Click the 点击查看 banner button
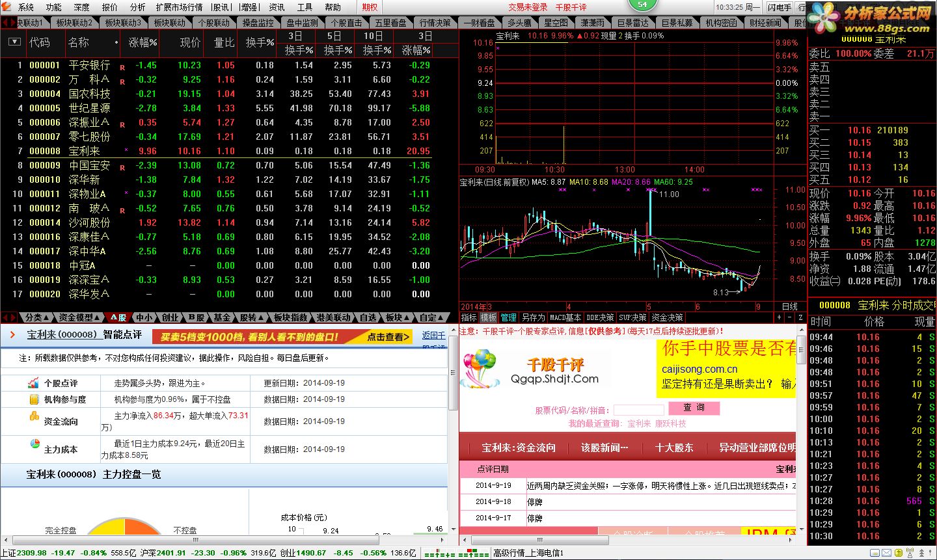 point(388,337)
